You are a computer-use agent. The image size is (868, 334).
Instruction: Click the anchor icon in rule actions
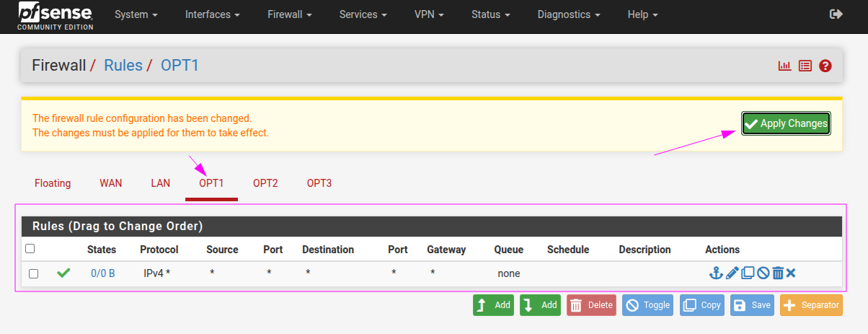(715, 273)
